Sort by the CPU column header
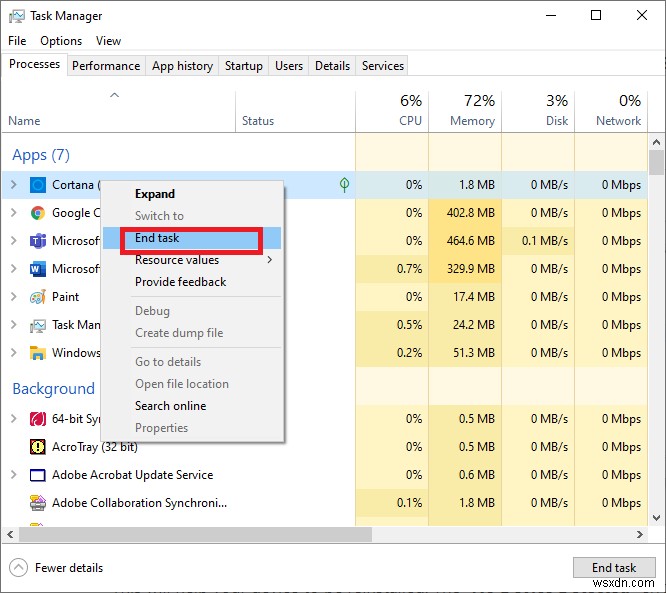Screen dimensions: 666x593 point(392,112)
